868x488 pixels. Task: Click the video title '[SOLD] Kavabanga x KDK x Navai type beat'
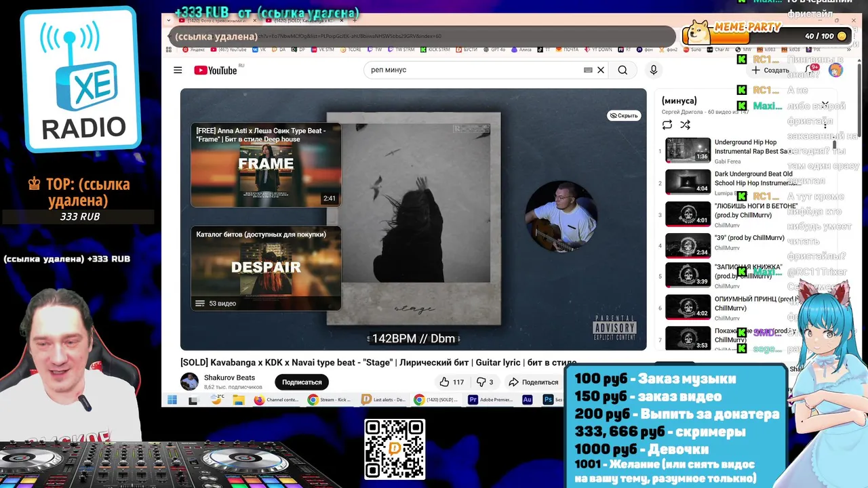(378, 363)
